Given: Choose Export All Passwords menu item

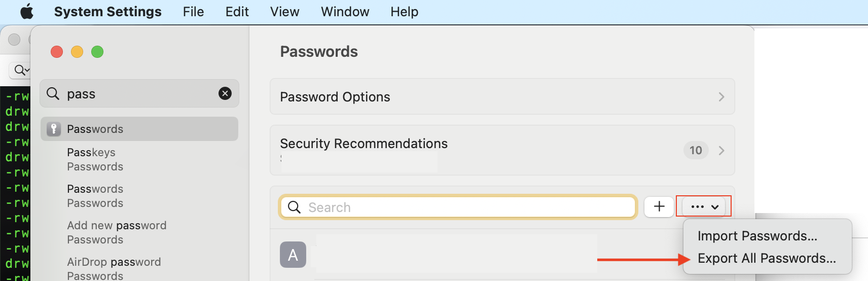Looking at the screenshot, I should click(766, 258).
